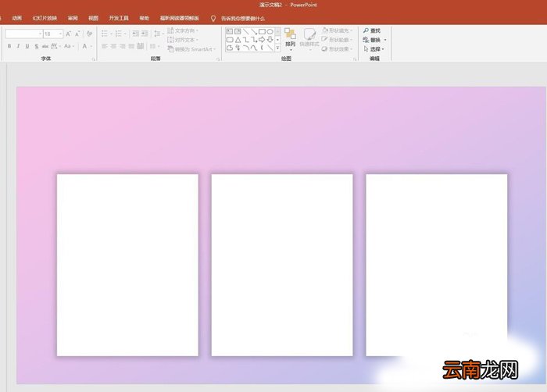Open the font name combo box
Viewport: 547px width, 392px height.
tap(23, 34)
